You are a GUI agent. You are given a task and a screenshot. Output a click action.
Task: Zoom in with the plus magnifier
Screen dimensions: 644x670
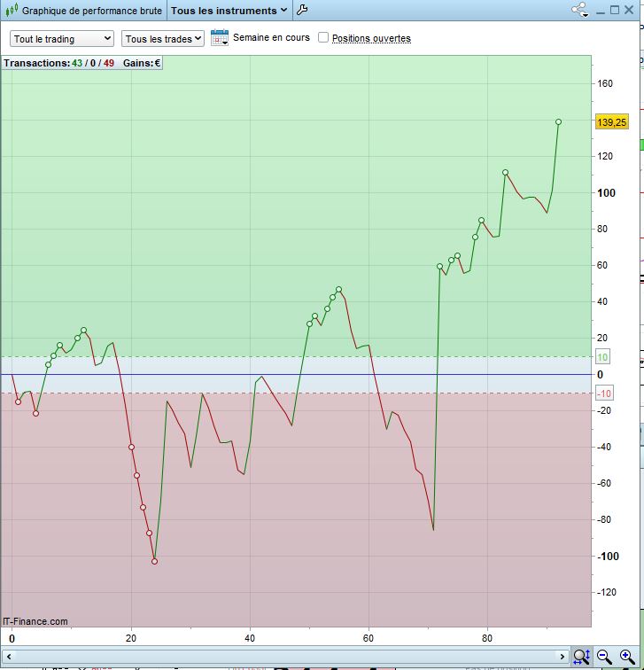(x=627, y=656)
